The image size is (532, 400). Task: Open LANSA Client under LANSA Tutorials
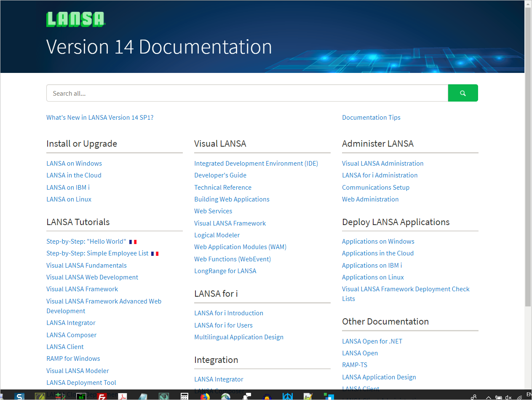click(65, 347)
